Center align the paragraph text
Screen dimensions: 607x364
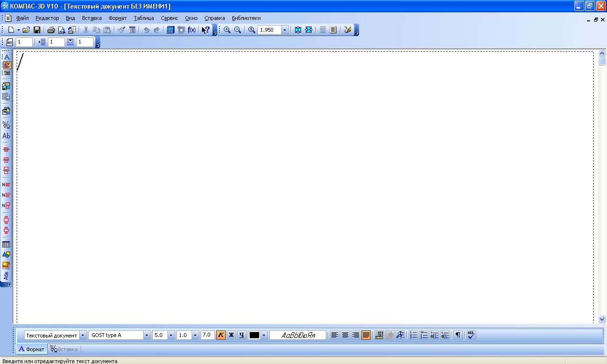coord(345,335)
